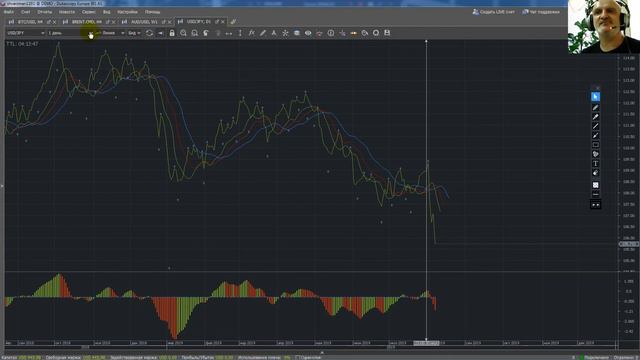640x360 pixels.
Task: Open the Файл menu
Action: (9, 12)
